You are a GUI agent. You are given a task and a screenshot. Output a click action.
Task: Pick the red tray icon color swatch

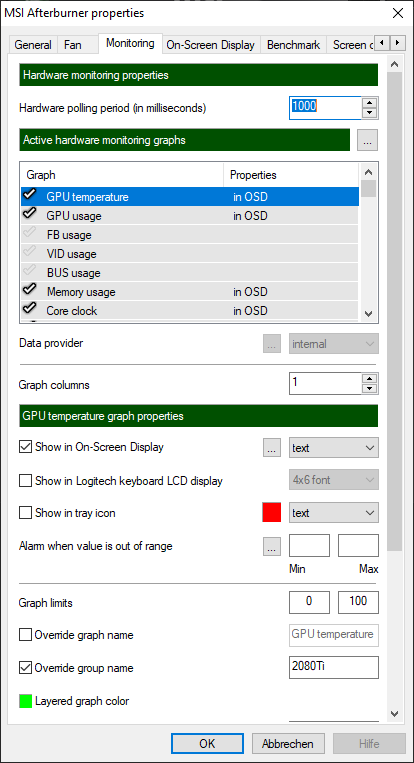272,513
